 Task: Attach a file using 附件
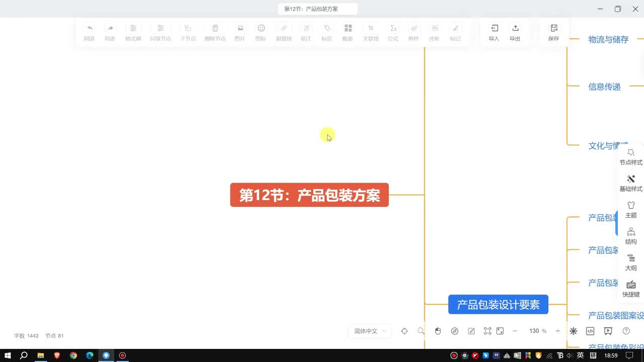[414, 33]
